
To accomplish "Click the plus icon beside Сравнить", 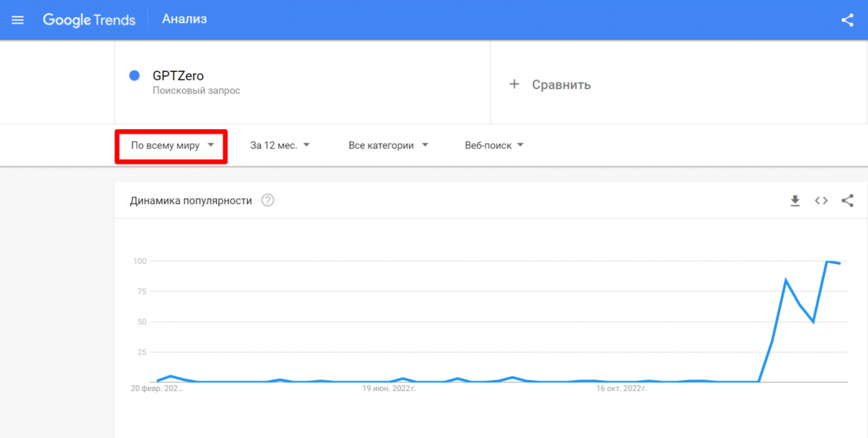I will pyautogui.click(x=514, y=84).
